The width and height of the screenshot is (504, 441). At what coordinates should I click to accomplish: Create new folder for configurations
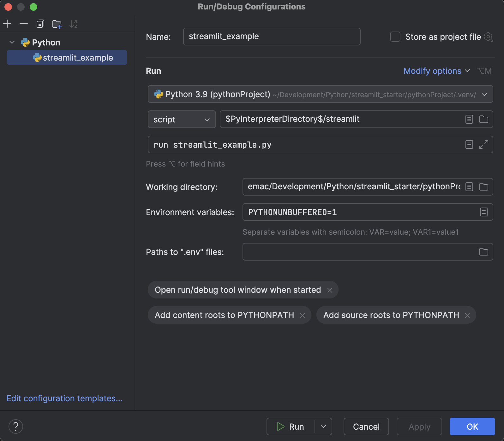(x=57, y=24)
